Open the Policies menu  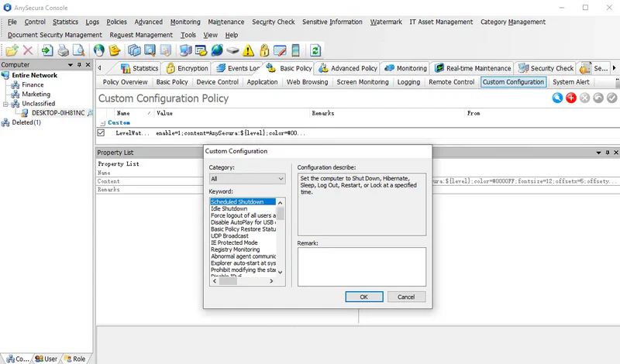pos(117,22)
